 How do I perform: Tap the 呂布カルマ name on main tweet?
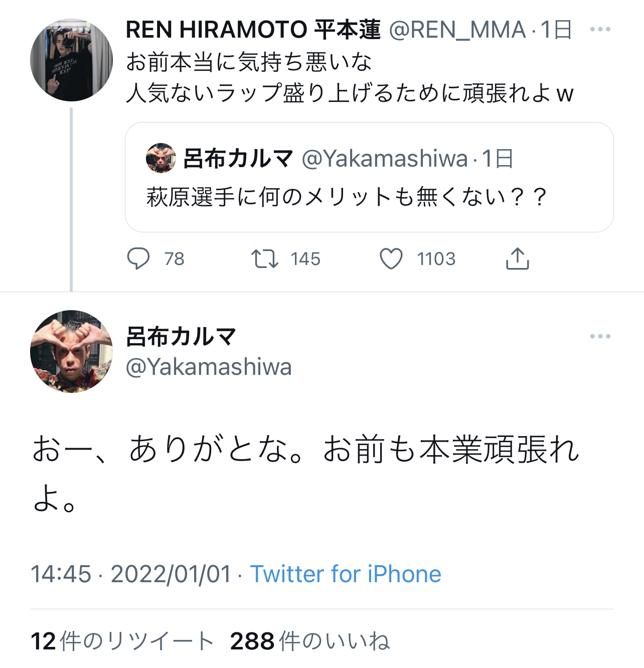click(x=181, y=336)
